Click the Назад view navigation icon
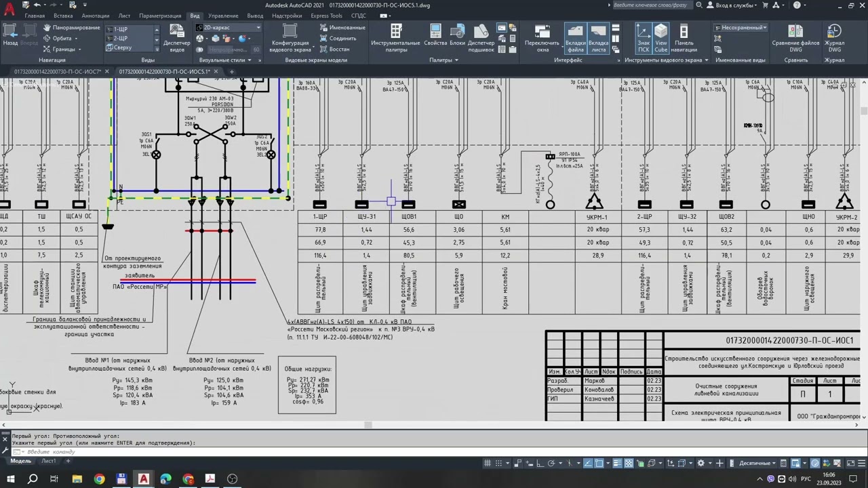Viewport: 868px width, 488px height. pyautogui.click(x=10, y=35)
